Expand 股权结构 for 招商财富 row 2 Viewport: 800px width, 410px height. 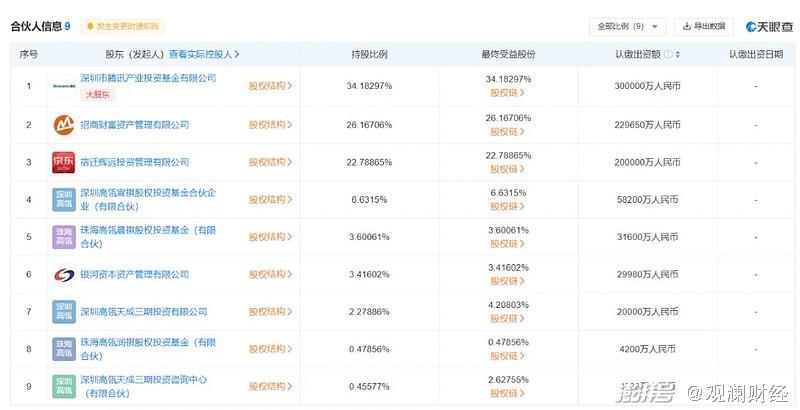[x=270, y=125]
